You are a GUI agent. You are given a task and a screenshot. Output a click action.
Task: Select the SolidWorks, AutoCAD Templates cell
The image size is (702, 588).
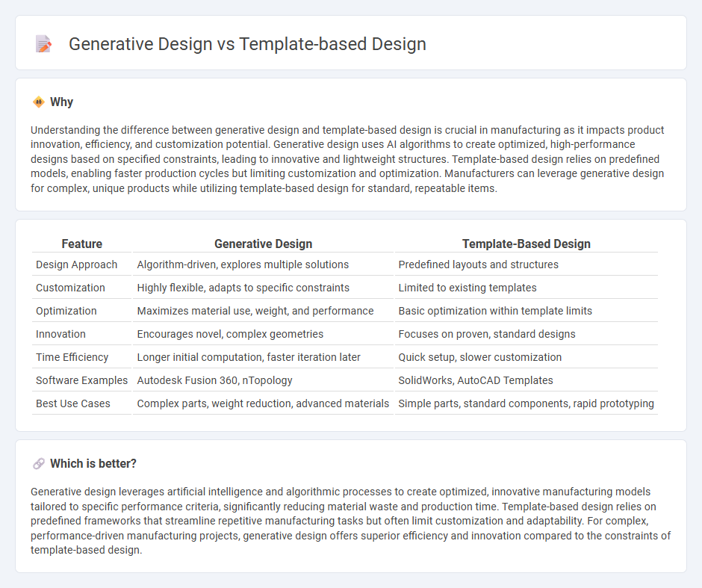(x=476, y=380)
